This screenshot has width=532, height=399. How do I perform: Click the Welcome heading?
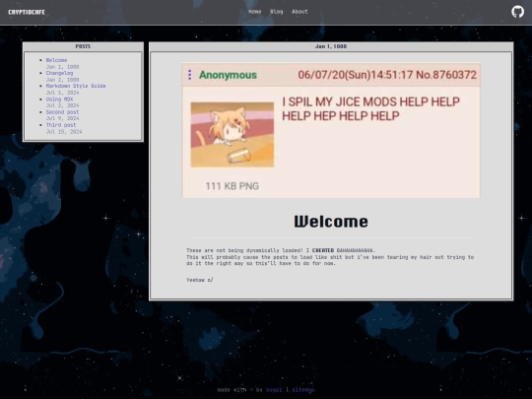[331, 222]
